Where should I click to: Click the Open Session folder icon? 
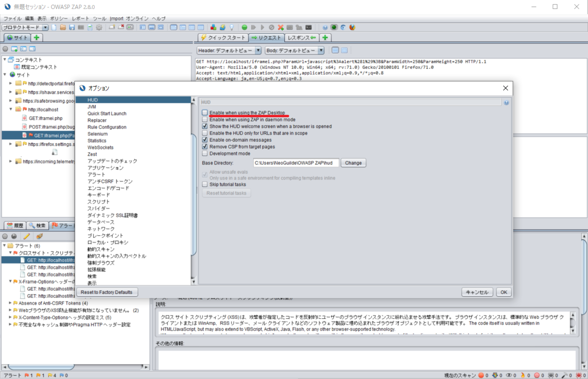63,27
